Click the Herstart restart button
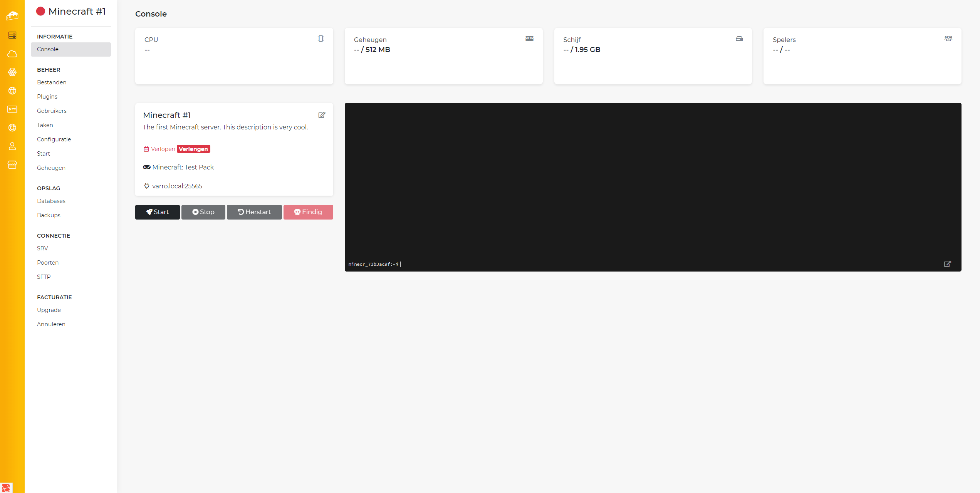 click(x=254, y=212)
